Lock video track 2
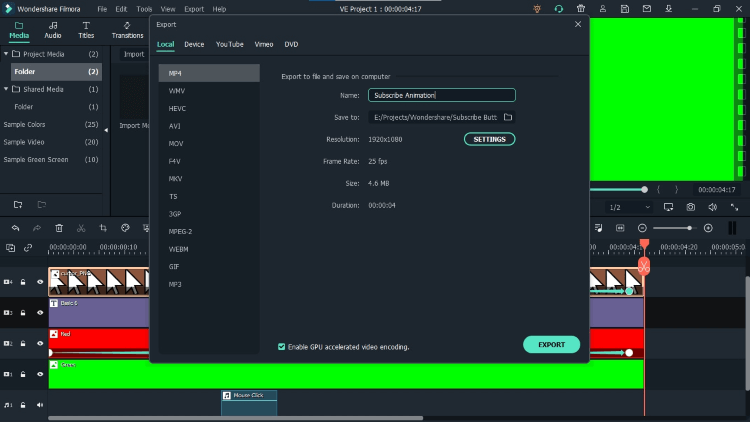 coord(23,344)
